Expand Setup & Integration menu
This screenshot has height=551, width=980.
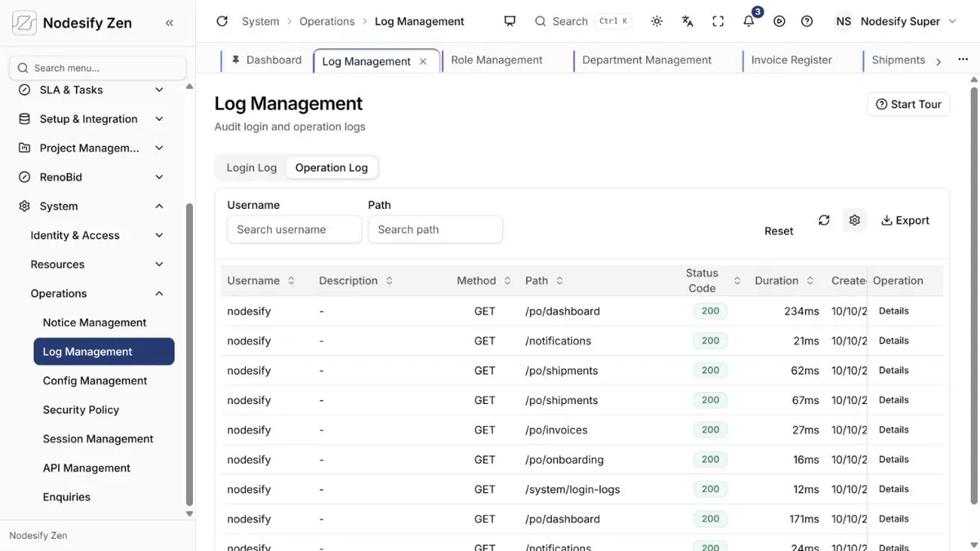click(159, 119)
